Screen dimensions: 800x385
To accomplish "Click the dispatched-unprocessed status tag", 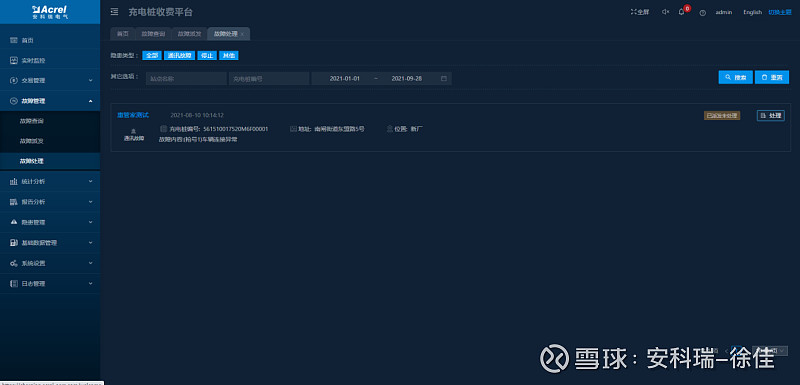I will 722,116.
